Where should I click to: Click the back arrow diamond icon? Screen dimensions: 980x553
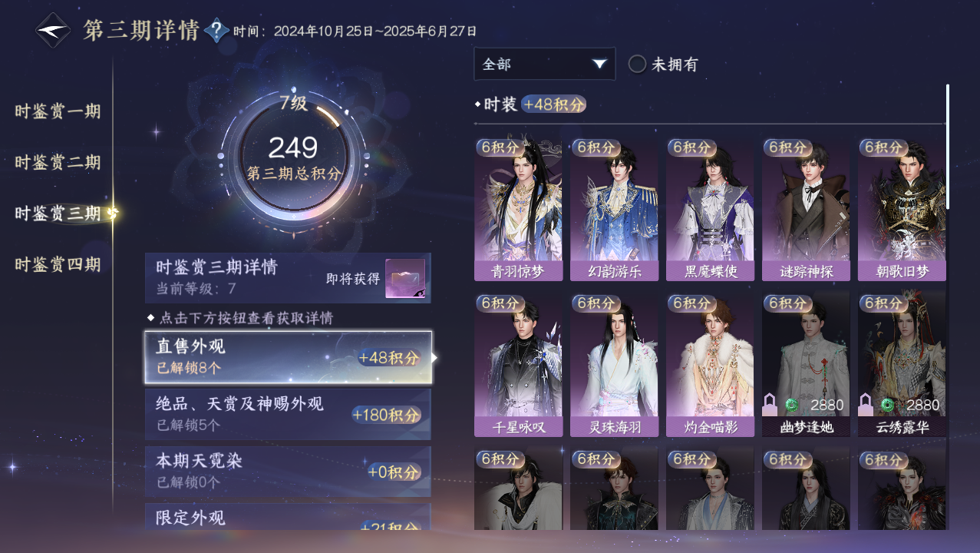coord(54,31)
